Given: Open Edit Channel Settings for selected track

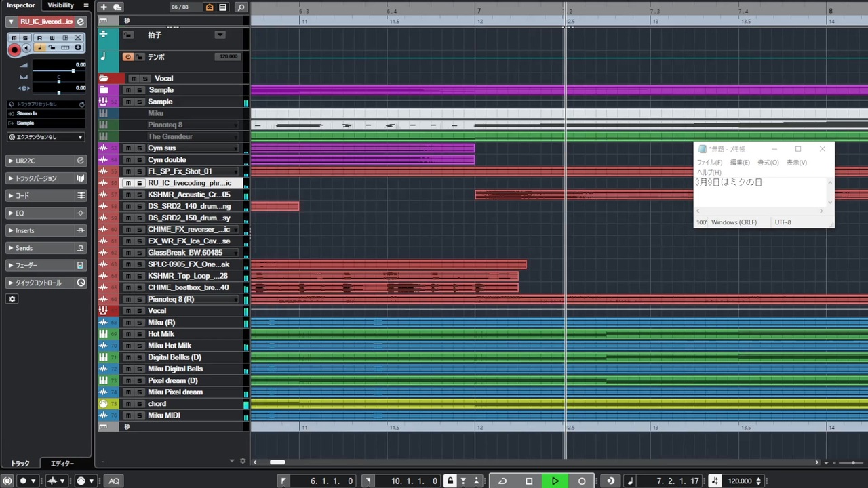Looking at the screenshot, I should tap(80, 22).
